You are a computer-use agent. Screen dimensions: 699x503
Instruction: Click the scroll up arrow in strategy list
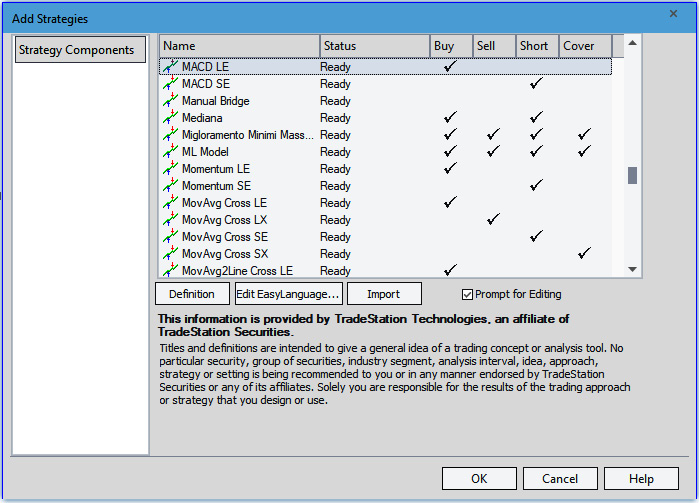(x=632, y=43)
